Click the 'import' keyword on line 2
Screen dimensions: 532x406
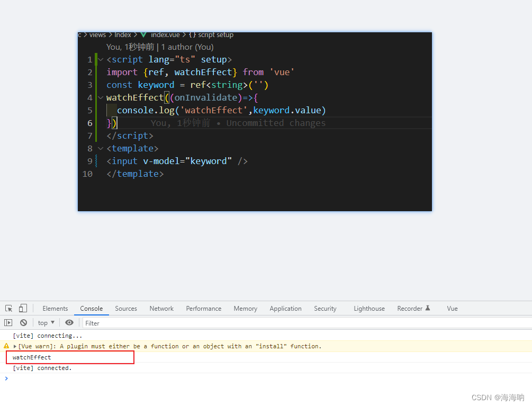tap(122, 73)
